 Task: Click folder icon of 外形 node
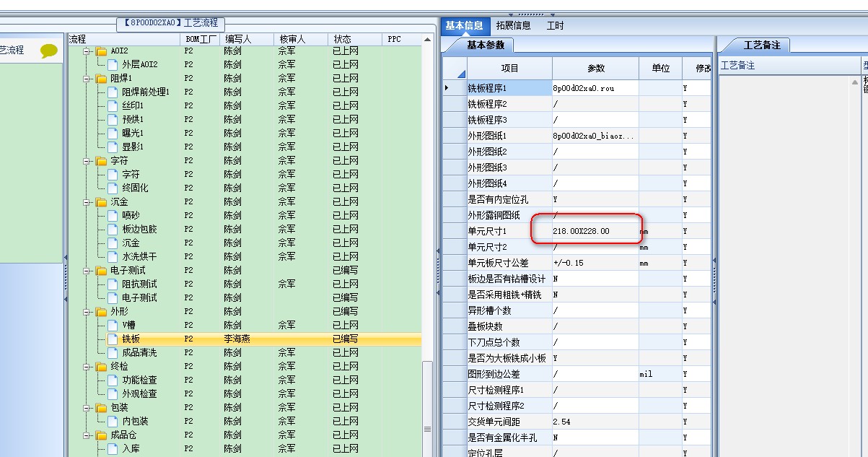[x=101, y=312]
